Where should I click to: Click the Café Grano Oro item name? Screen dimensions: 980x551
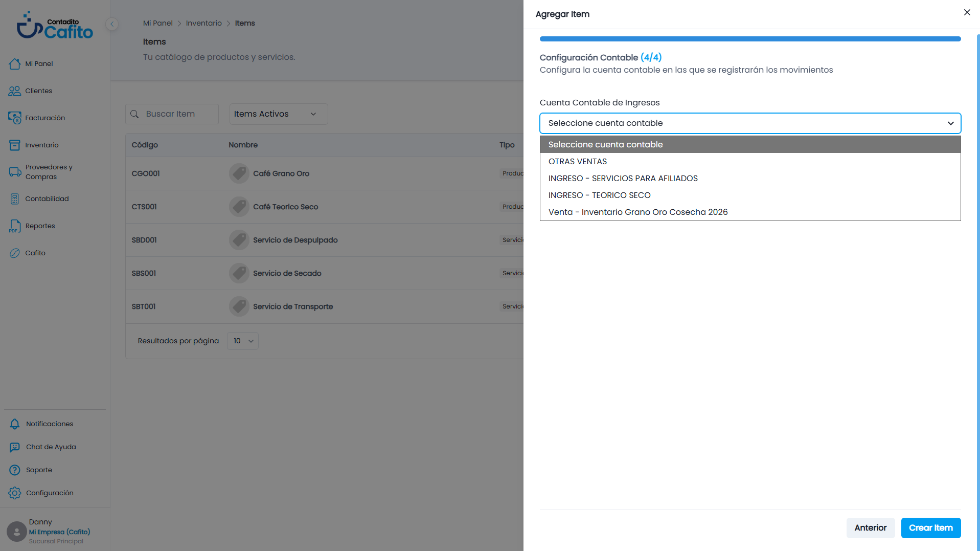pos(281,173)
